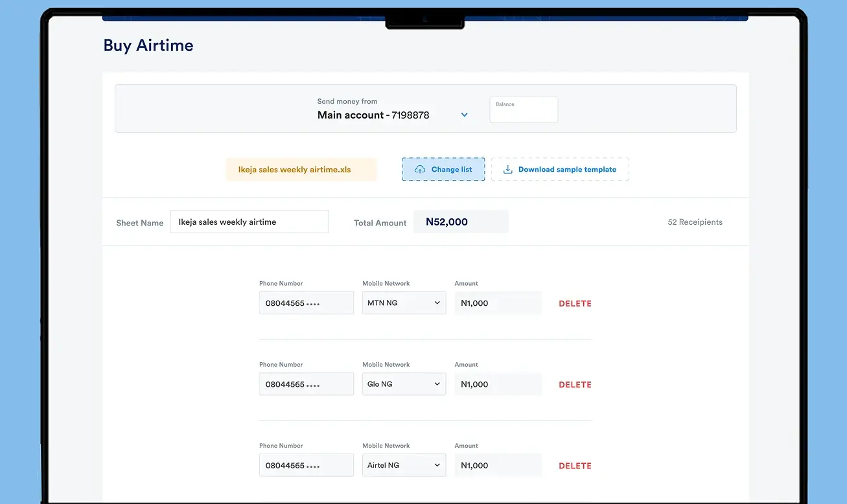Image resolution: width=847 pixels, height=504 pixels.
Task: Expand the Main account selector chevron
Action: click(464, 115)
